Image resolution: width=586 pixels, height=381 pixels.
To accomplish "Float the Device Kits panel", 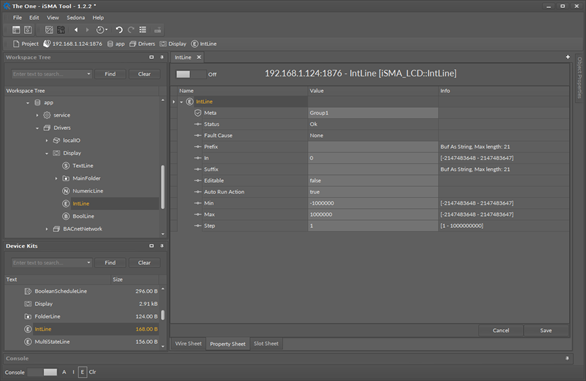I will click(x=151, y=246).
